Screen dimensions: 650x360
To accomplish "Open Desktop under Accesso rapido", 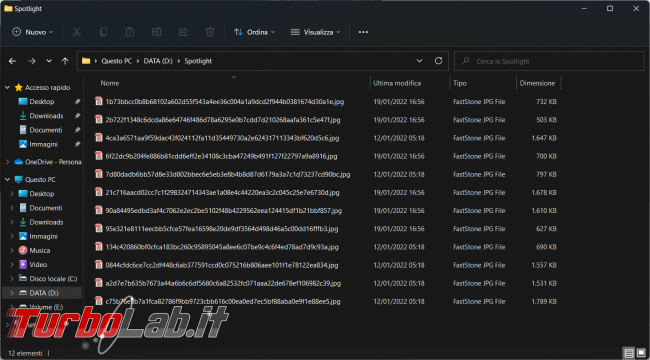I will (41, 102).
